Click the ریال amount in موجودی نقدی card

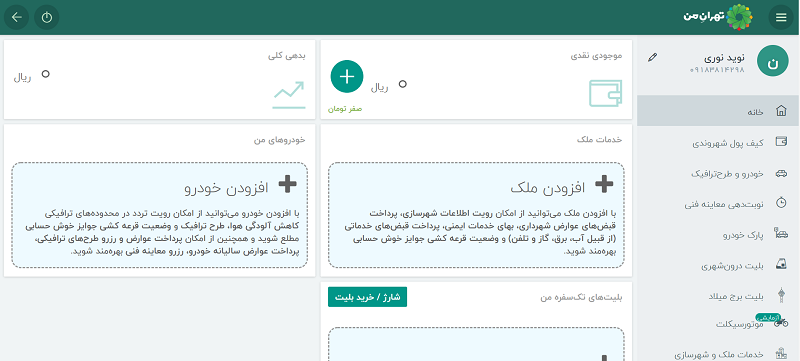(x=389, y=87)
